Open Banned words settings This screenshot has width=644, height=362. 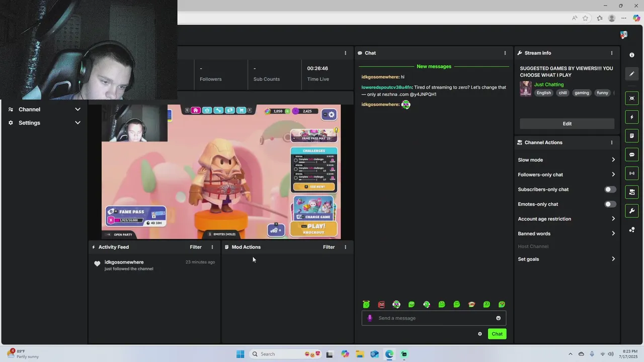point(567,233)
